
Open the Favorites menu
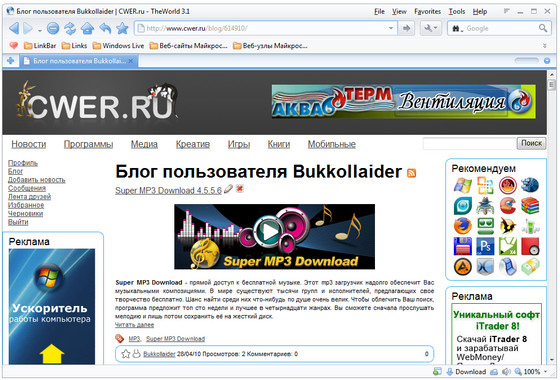[x=427, y=11]
